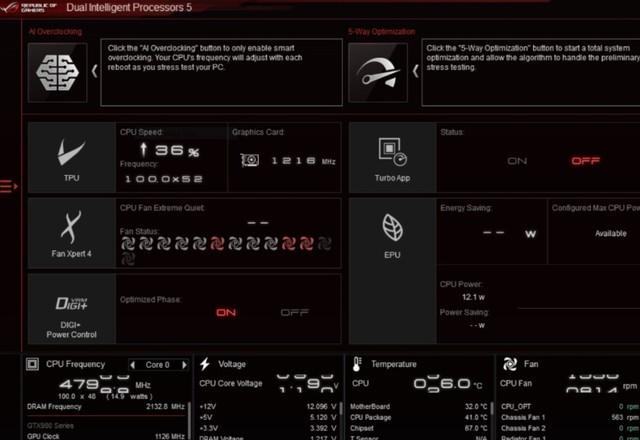Viewport: 640px width, 440px height.
Task: Click the MotherBoard 32.0 °C row
Action: click(x=419, y=407)
